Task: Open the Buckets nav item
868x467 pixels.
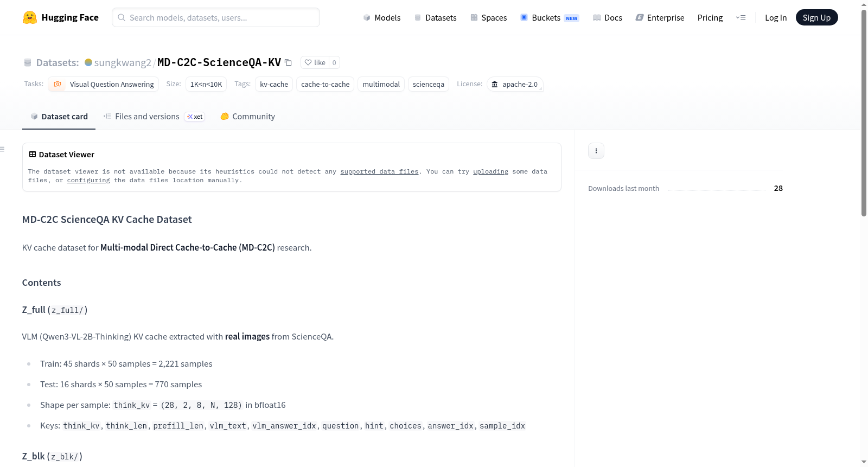Action: [x=550, y=17]
